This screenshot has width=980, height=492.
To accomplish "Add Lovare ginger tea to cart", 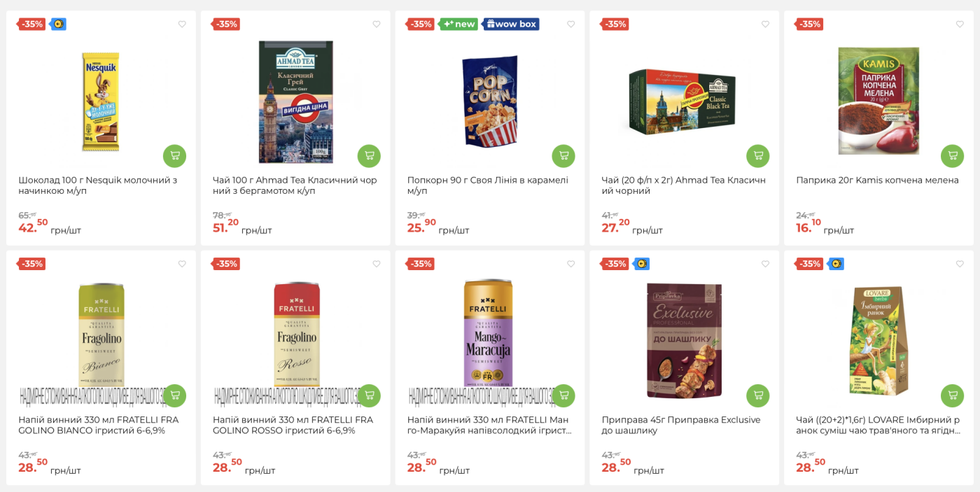I will [x=952, y=395].
